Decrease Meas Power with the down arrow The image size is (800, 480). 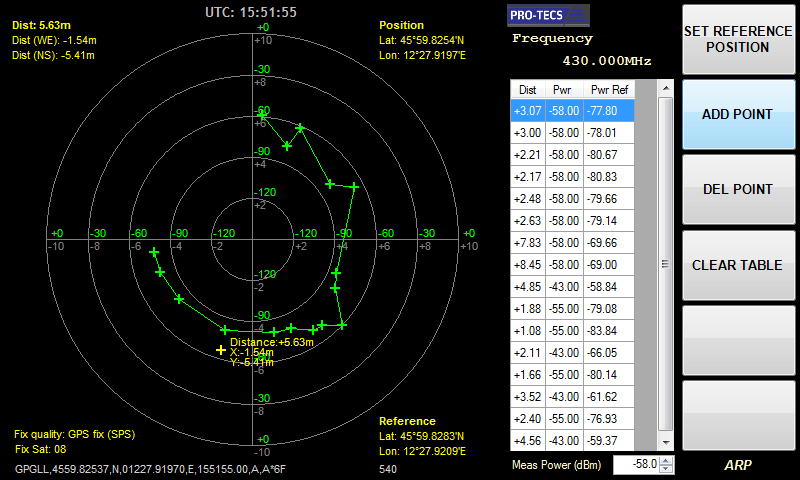tap(666, 469)
